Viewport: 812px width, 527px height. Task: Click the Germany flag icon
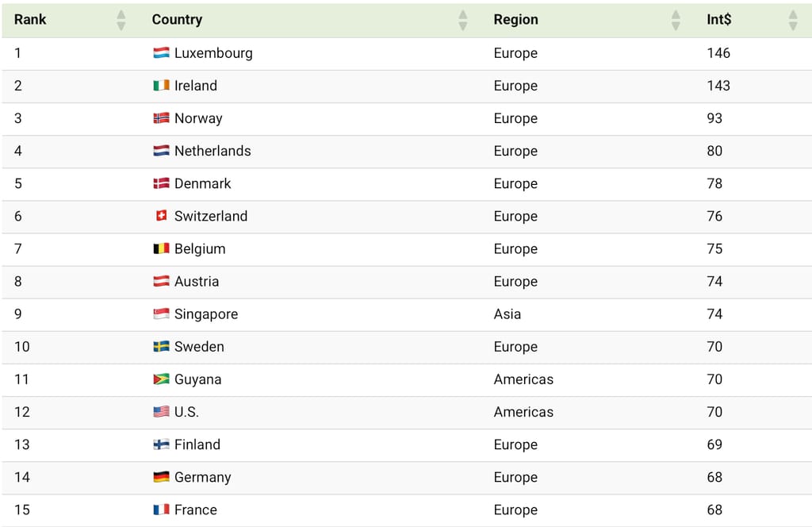click(160, 477)
